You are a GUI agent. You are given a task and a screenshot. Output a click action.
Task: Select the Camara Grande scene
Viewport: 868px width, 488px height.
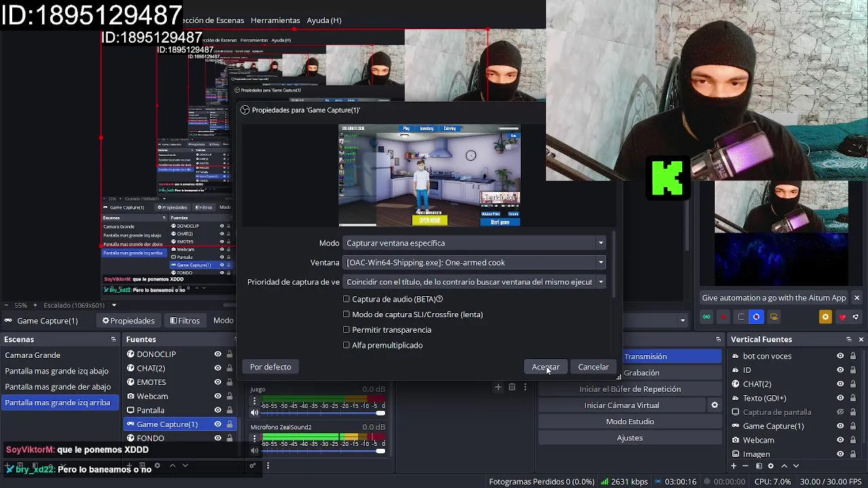(x=60, y=355)
